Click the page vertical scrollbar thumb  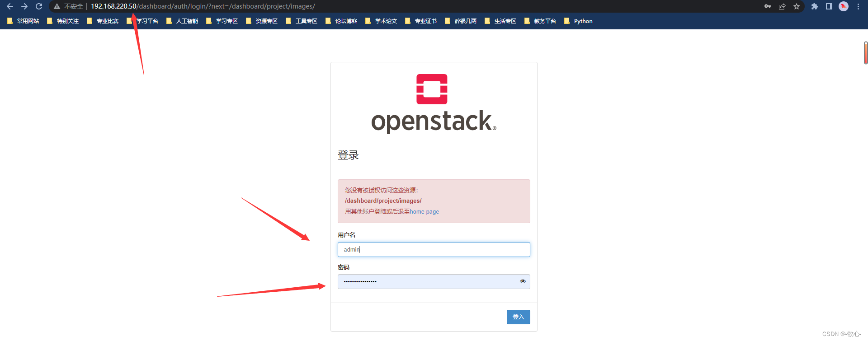point(866,53)
